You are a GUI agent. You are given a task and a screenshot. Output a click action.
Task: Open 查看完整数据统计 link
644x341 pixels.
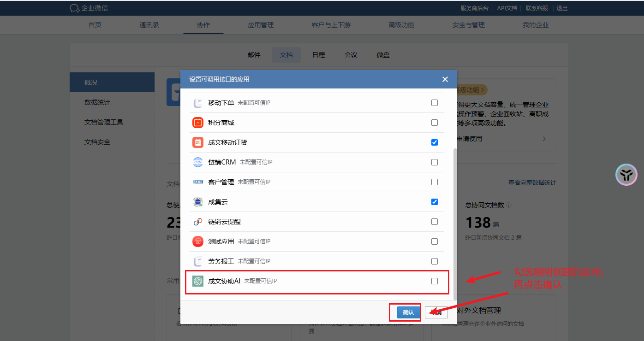click(x=533, y=182)
